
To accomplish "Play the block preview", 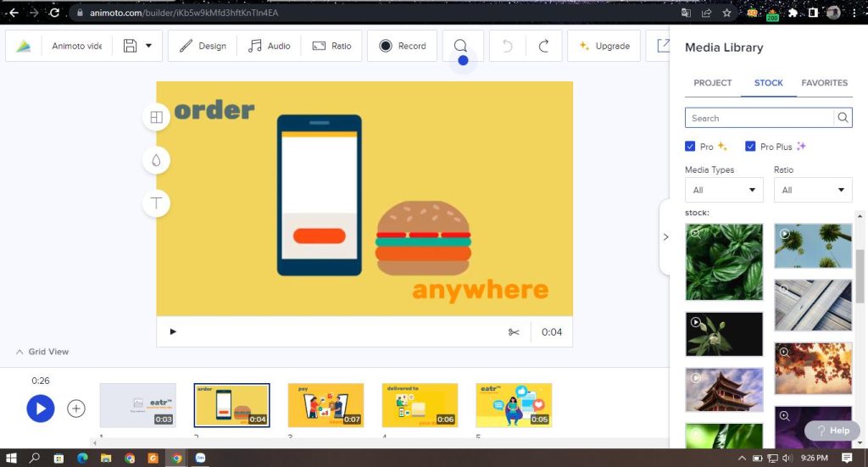I will (173, 331).
